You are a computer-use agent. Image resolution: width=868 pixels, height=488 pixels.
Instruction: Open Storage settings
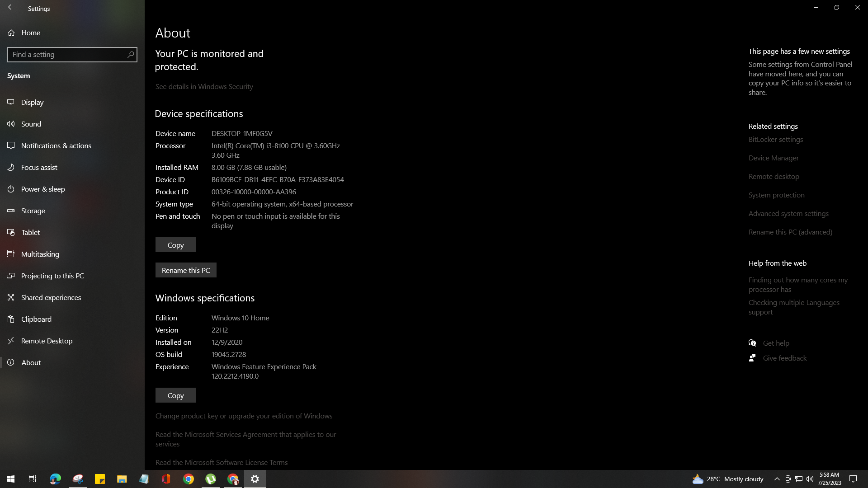pos(33,211)
